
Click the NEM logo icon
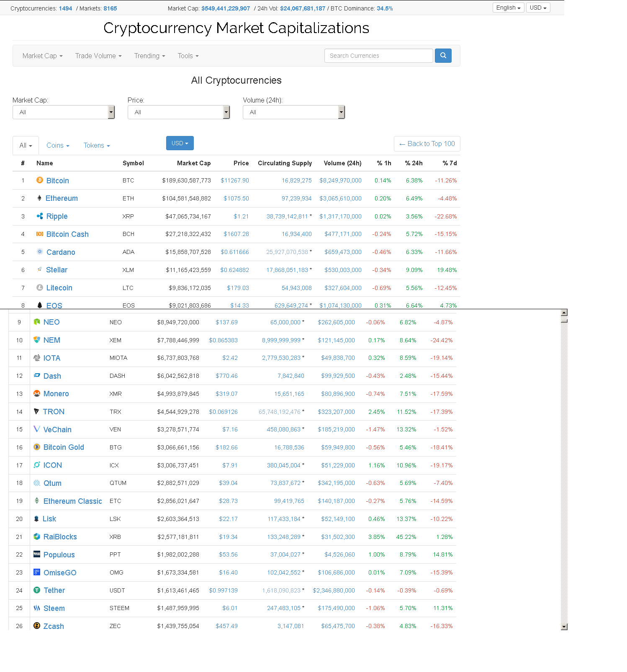coord(37,340)
